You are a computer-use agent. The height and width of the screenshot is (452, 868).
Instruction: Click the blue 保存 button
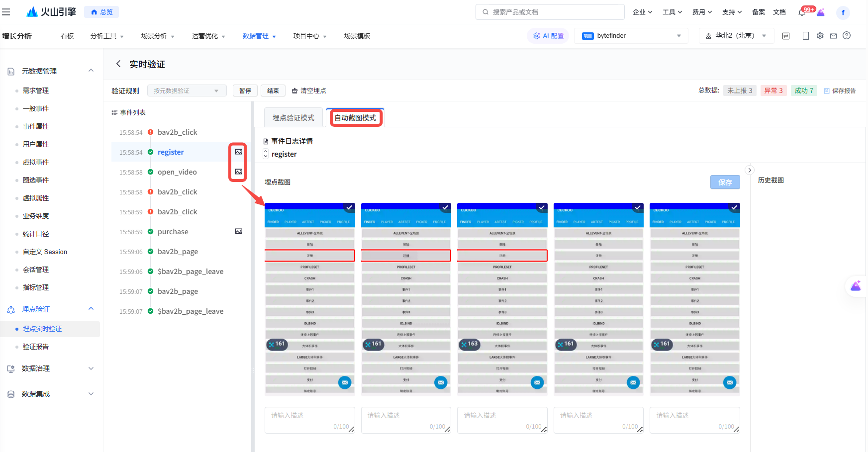pyautogui.click(x=725, y=182)
